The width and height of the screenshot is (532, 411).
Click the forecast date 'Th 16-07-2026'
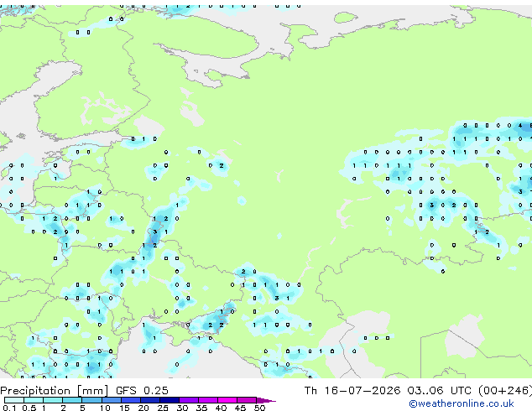click(352, 391)
